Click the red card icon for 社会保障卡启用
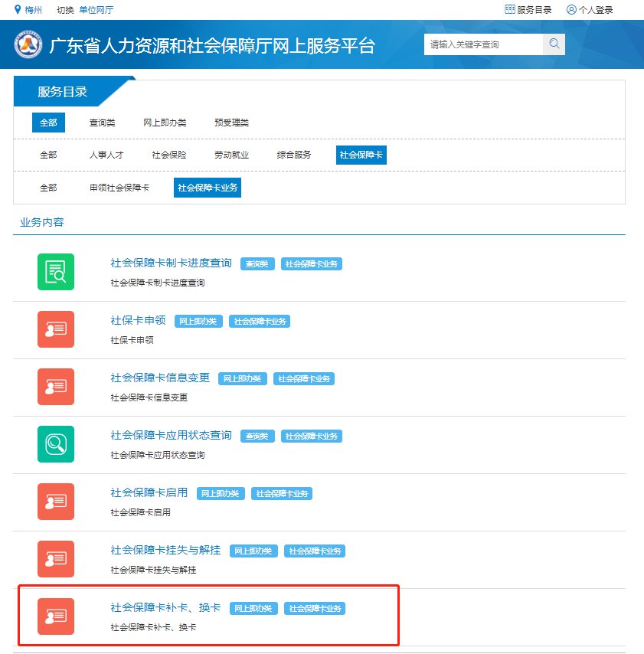The height and width of the screenshot is (654, 644). point(56,502)
